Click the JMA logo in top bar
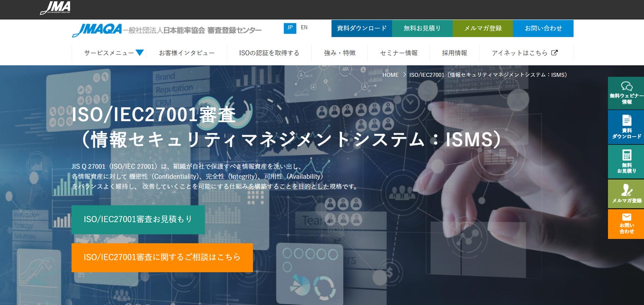644x305 pixels. [56, 8]
